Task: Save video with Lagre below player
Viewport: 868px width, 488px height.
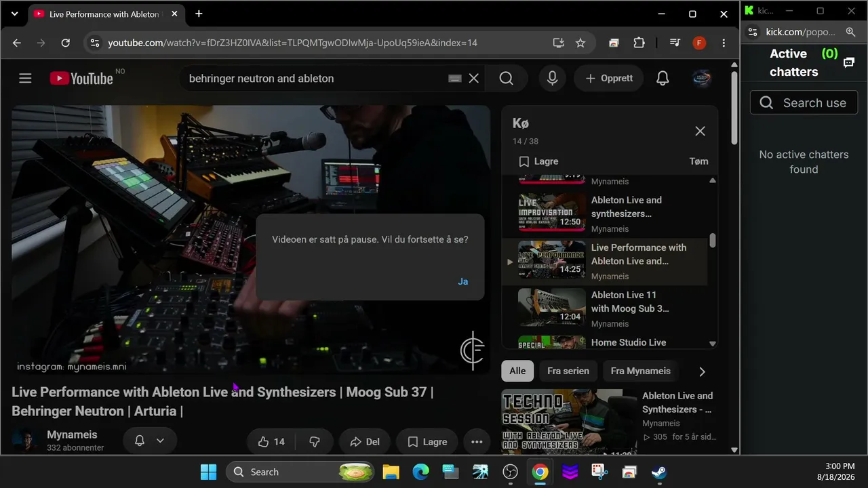Action: [x=427, y=442]
